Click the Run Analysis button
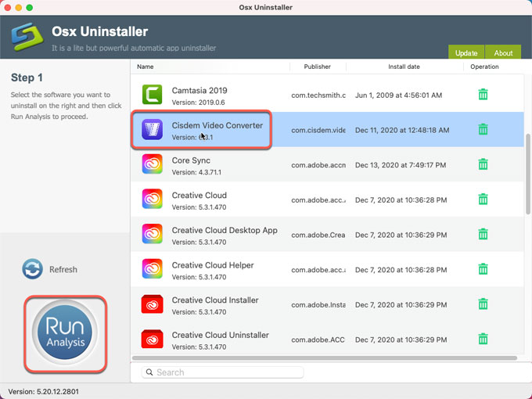Viewport: 532px width, 399px height. pyautogui.click(x=65, y=332)
